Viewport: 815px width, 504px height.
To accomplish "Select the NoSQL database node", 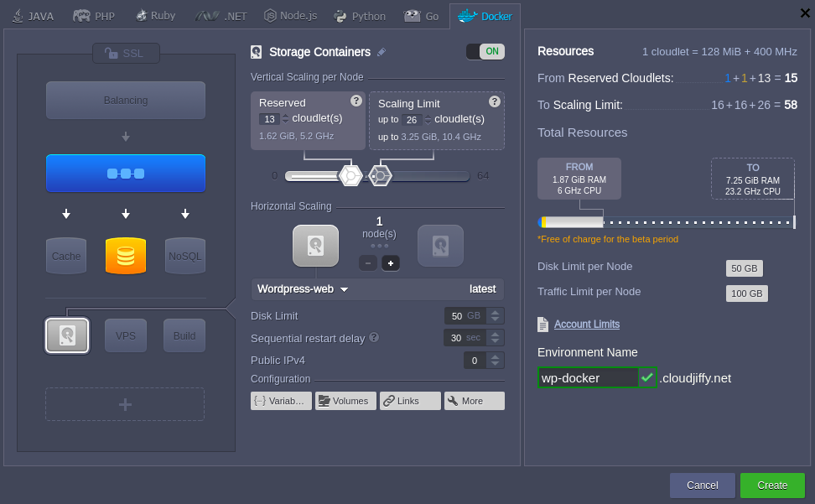I will tap(185, 256).
